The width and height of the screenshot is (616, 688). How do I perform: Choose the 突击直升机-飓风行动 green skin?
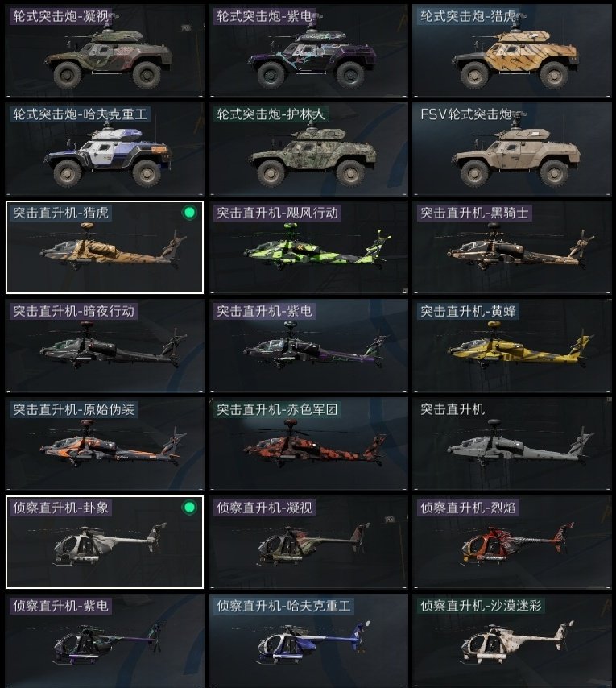308,247
